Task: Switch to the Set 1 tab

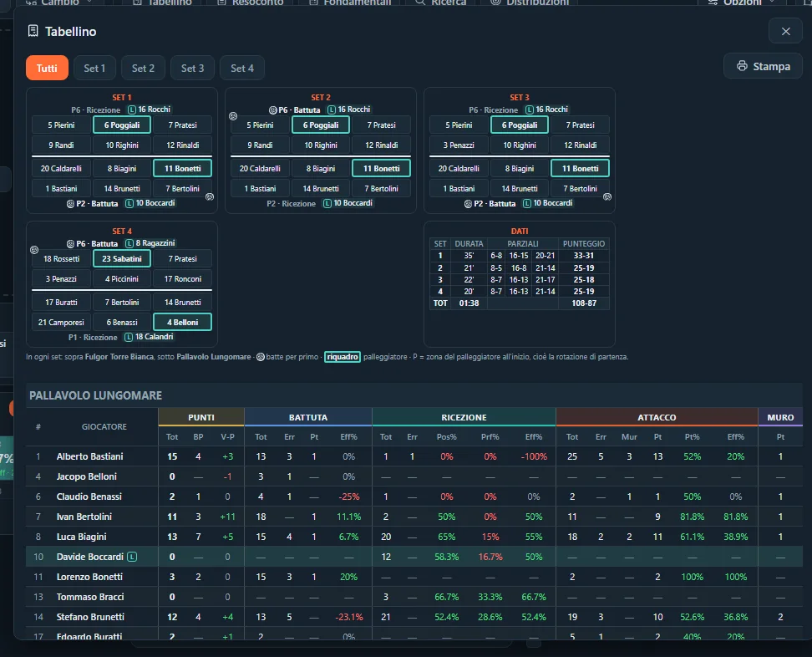Action: [x=94, y=68]
